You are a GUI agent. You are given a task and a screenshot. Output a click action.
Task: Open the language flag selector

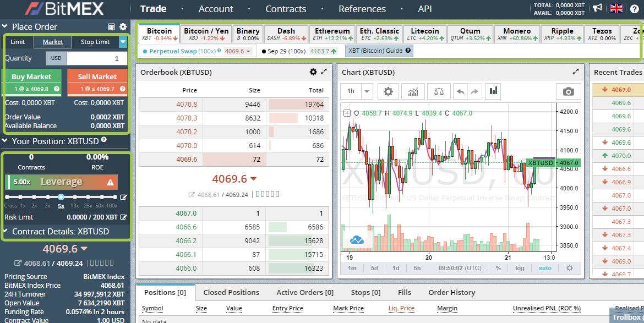click(616, 9)
